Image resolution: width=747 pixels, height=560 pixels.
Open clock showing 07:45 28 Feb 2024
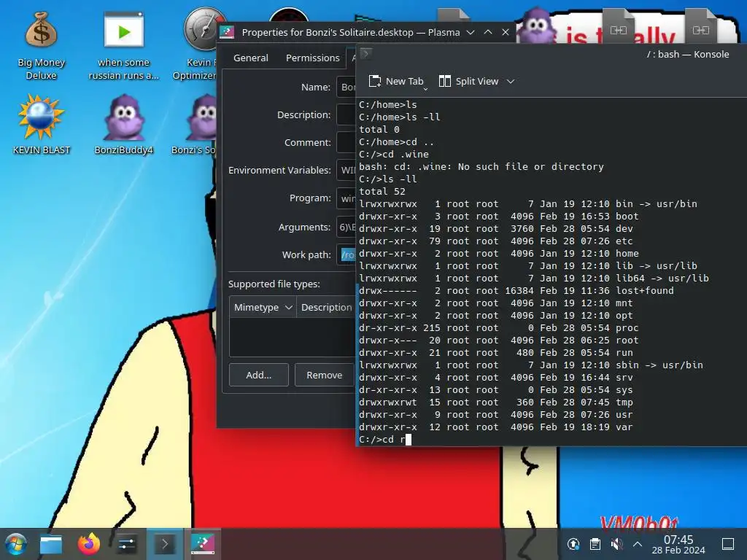(678, 544)
